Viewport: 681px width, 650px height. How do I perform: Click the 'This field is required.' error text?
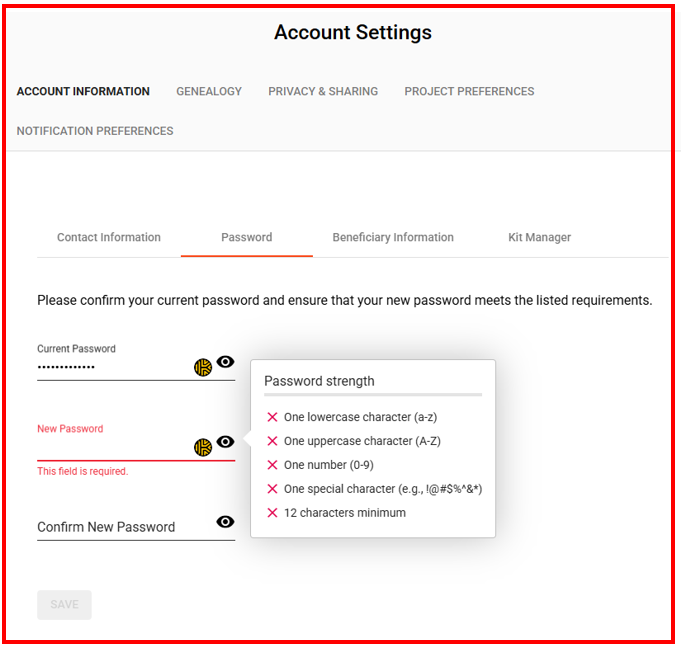83,471
